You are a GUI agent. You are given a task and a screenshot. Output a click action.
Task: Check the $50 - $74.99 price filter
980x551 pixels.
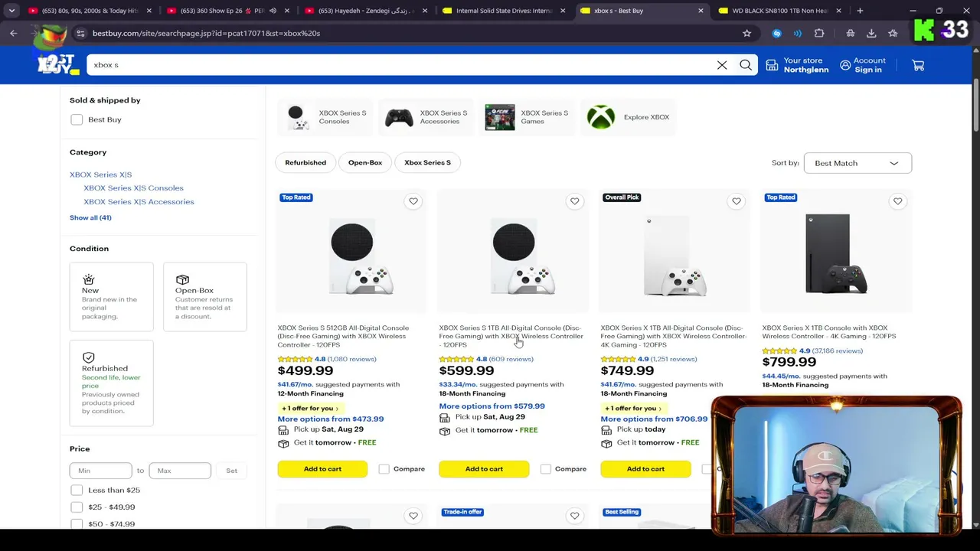pyautogui.click(x=77, y=523)
